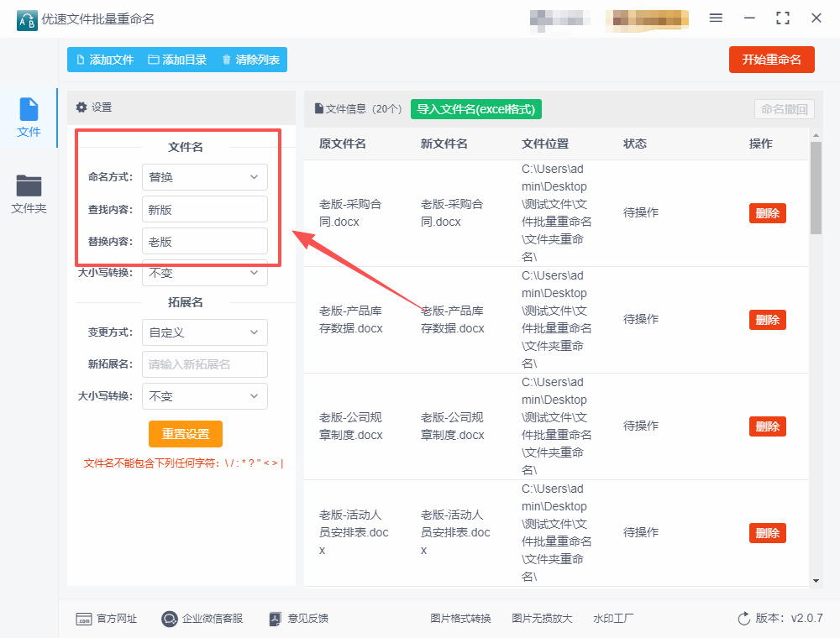Expand the 命名方式 dropdown showing 替换
Screen dimensions: 840x638
[205, 177]
